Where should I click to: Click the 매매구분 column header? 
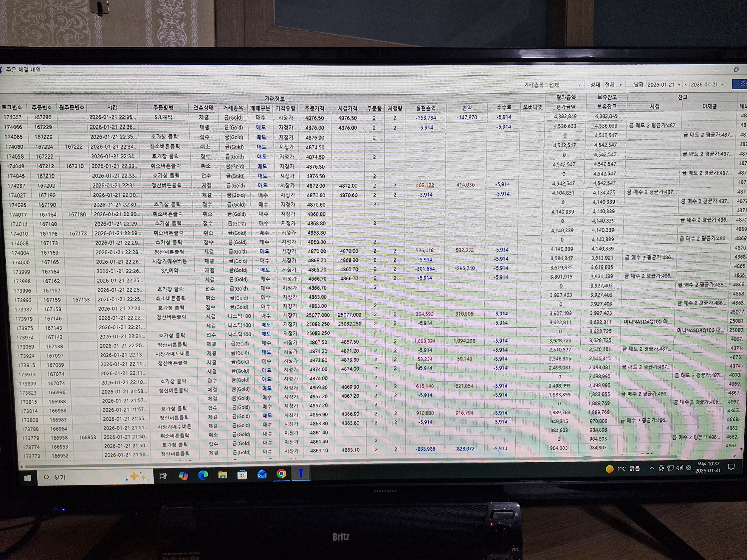(260, 108)
